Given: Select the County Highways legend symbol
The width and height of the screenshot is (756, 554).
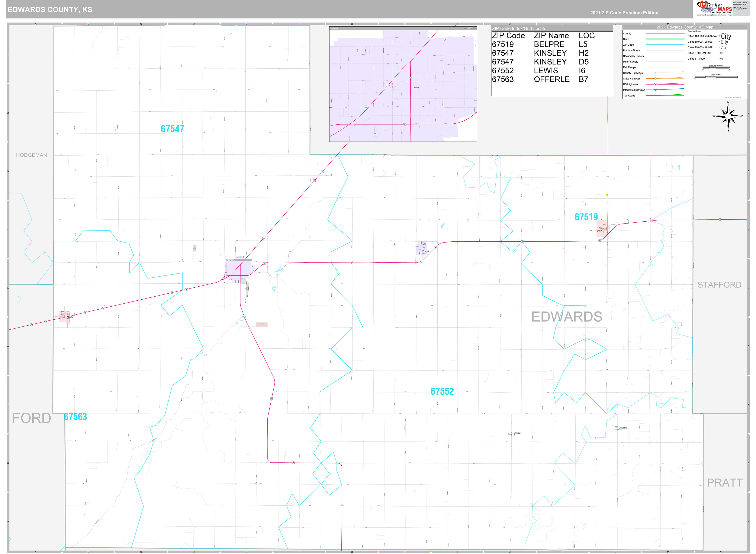Looking at the screenshot, I should tap(656, 73).
